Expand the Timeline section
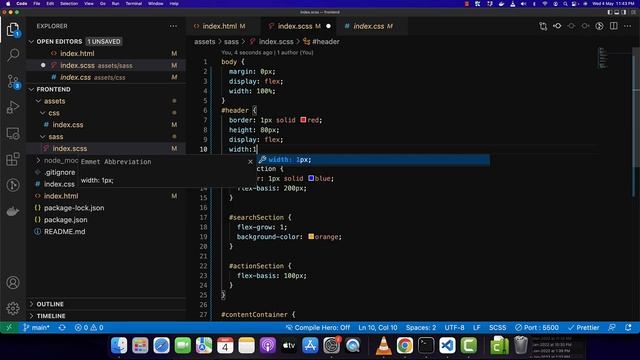 click(31, 316)
